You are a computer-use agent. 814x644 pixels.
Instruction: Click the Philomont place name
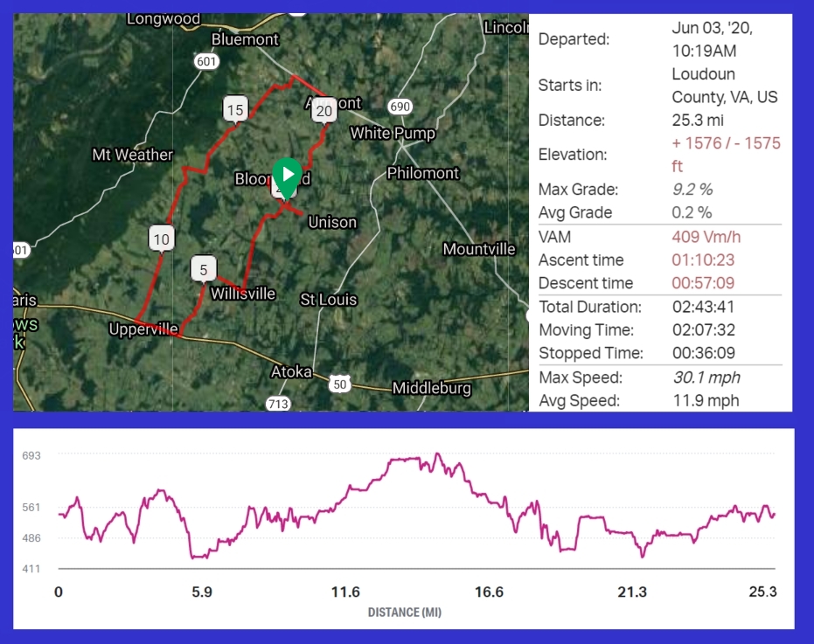pos(423,173)
